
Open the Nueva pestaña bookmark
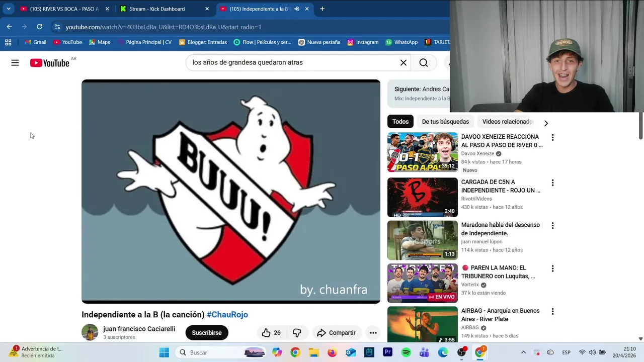point(319,42)
